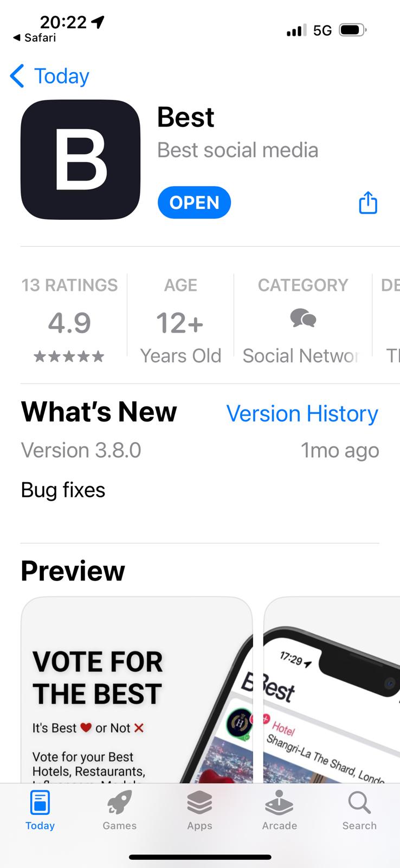Tap the 4.9 star ratings section
The image size is (400, 868).
tap(69, 324)
